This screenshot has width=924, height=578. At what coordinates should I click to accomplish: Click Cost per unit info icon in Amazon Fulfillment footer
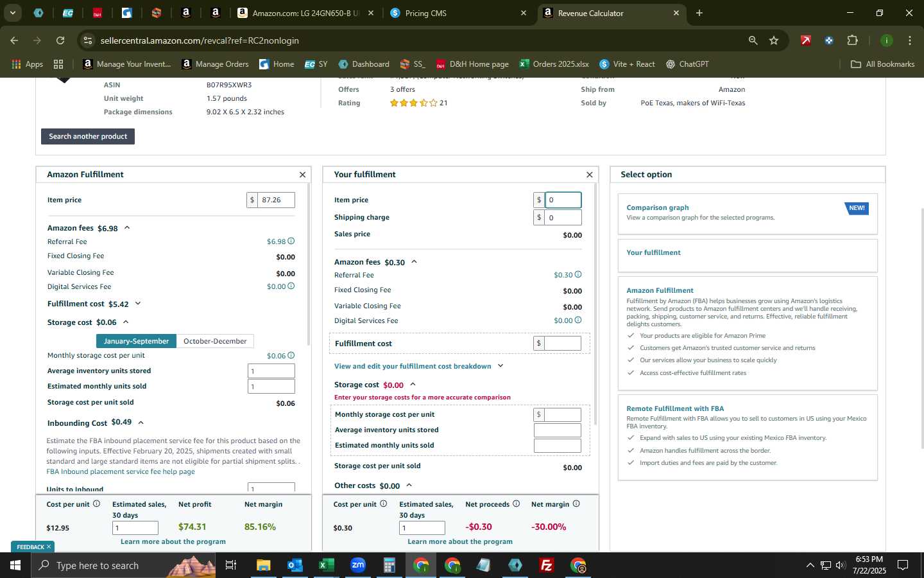pos(96,504)
